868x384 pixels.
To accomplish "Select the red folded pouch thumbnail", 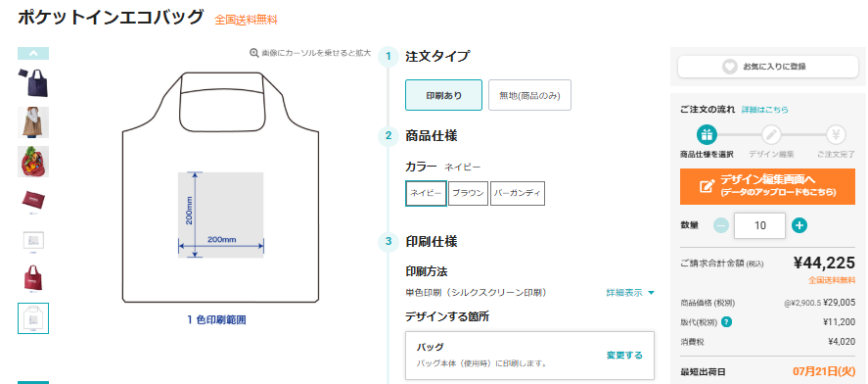I will point(33,201).
